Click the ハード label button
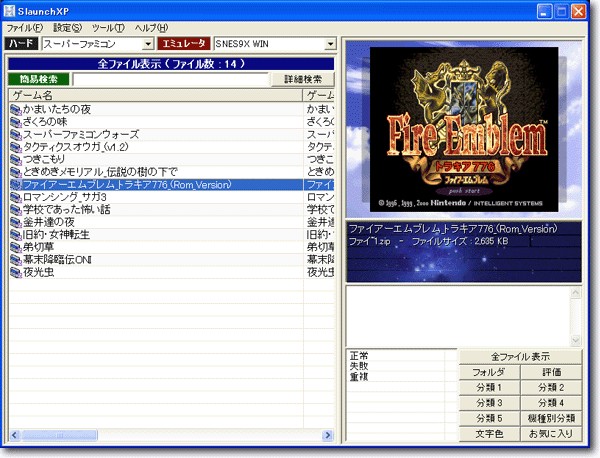This screenshot has width=600, height=458. click(21, 44)
